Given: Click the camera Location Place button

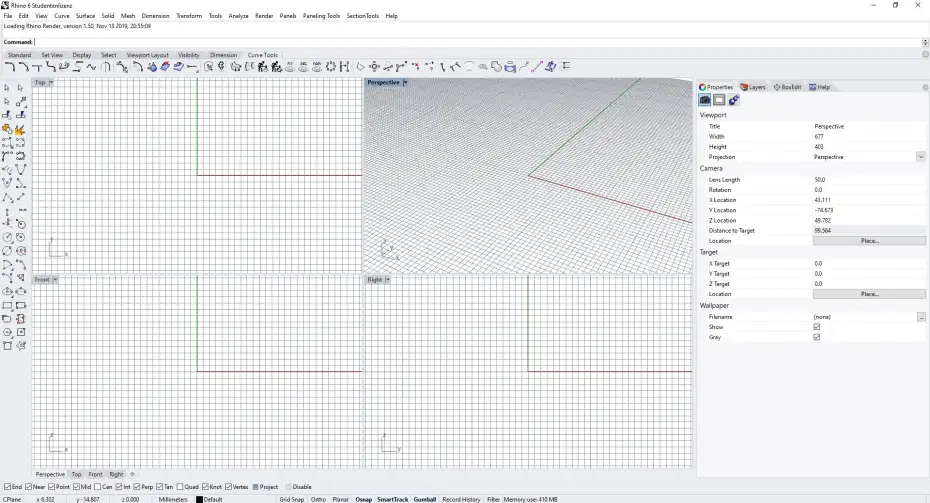Looking at the screenshot, I should coord(869,241).
